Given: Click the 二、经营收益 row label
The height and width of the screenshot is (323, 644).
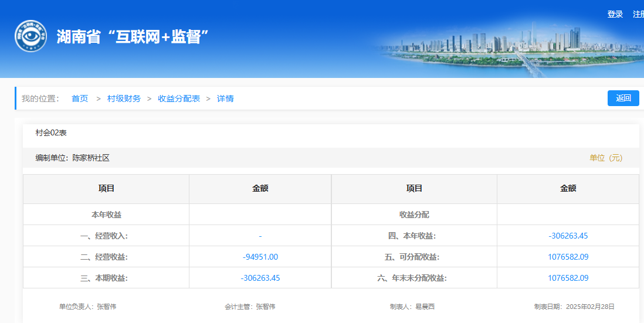Looking at the screenshot, I should pos(104,257).
